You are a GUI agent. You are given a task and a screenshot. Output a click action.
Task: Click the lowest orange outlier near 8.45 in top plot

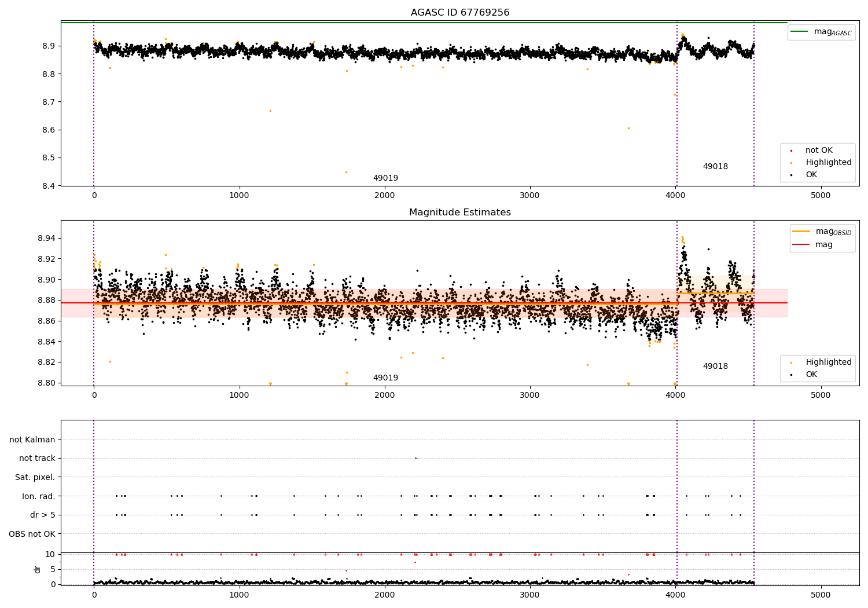tap(346, 172)
